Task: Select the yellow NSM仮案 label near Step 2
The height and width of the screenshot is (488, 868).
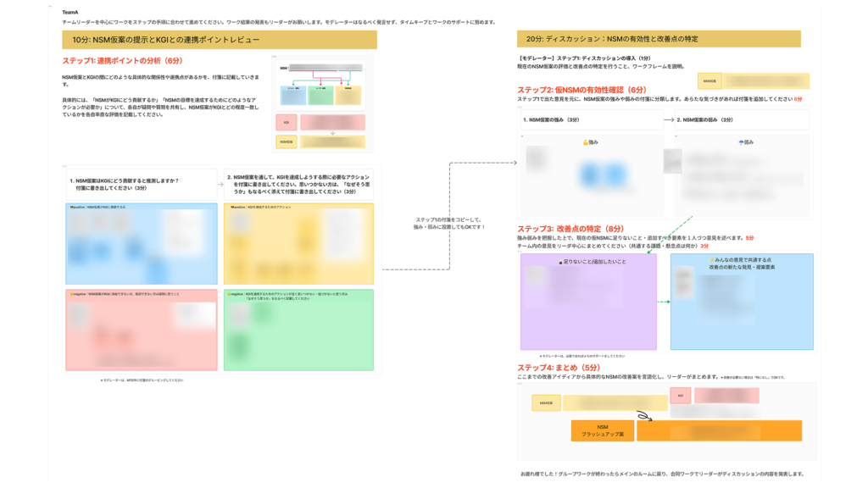Action: click(x=710, y=81)
